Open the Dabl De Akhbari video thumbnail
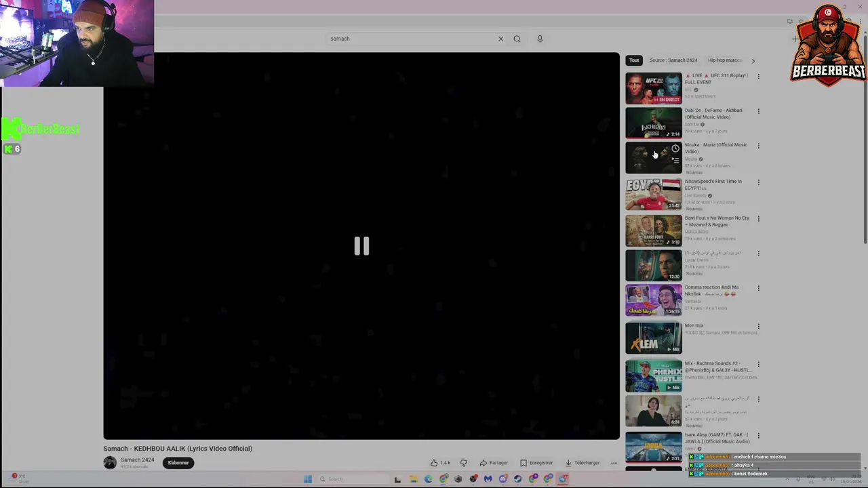 pos(653,123)
